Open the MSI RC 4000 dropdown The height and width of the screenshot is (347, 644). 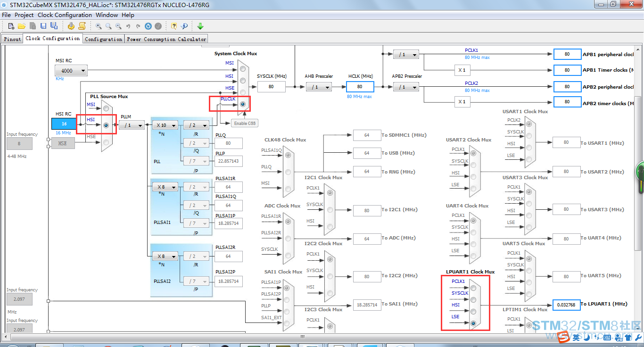tap(71, 71)
